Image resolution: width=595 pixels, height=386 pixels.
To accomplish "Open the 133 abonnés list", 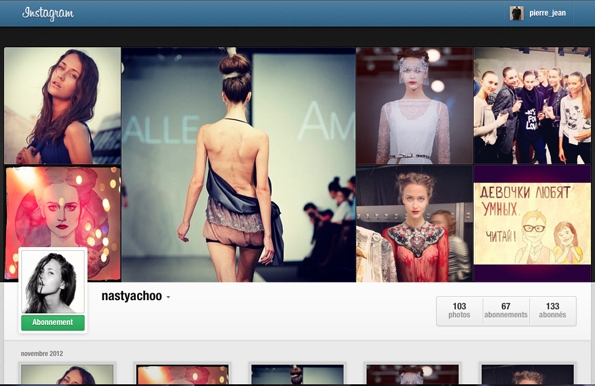I will tap(552, 310).
